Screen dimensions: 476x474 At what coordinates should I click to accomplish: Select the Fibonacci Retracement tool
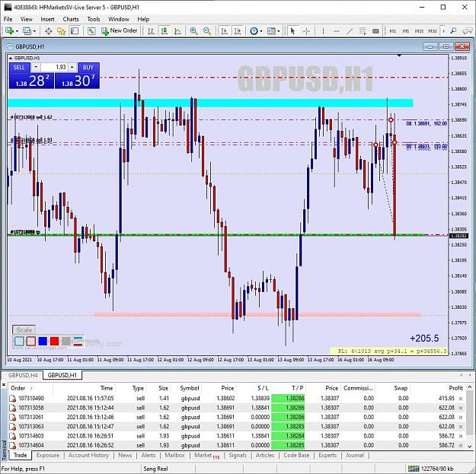pyautogui.click(x=363, y=31)
